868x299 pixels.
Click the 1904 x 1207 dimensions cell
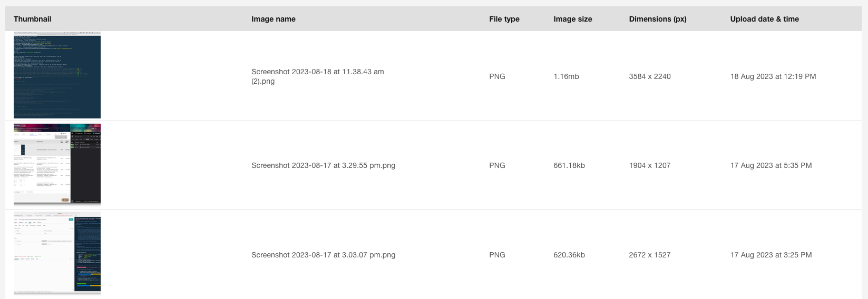tap(650, 165)
